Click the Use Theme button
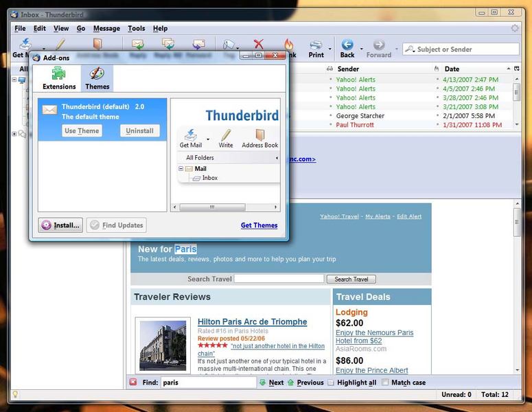 coord(82,130)
